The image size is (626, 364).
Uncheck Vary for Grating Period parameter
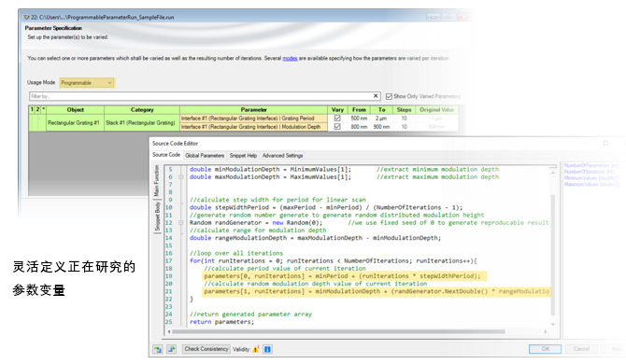pos(337,119)
